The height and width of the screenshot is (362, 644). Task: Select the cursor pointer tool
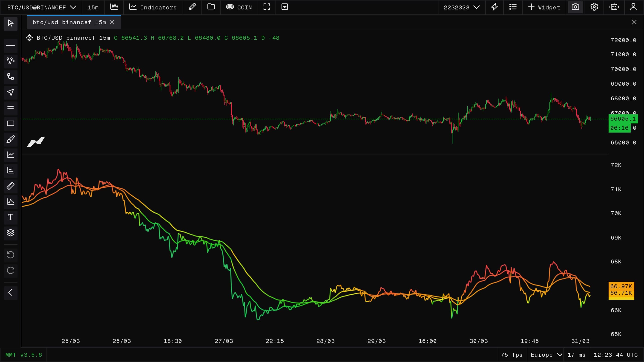(x=11, y=23)
